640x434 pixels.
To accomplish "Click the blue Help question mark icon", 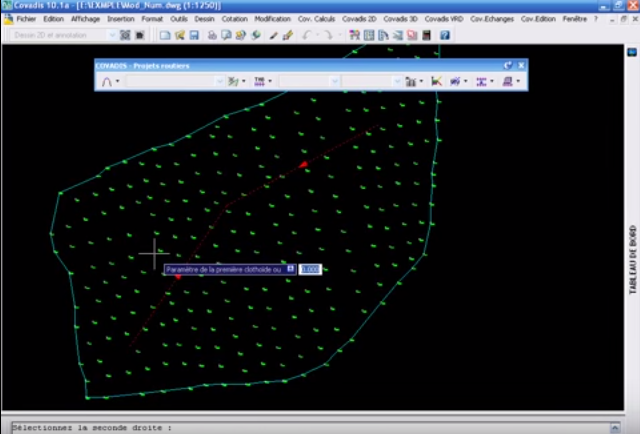I will pos(445,35).
